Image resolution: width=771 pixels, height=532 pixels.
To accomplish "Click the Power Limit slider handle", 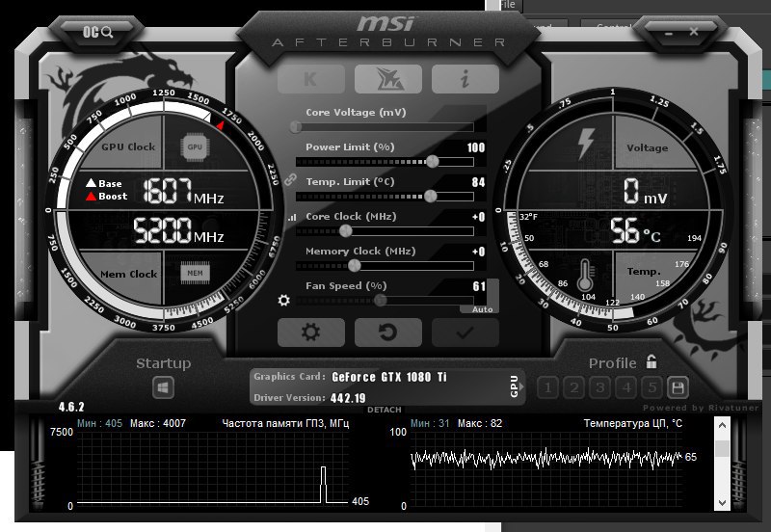I will [432, 161].
